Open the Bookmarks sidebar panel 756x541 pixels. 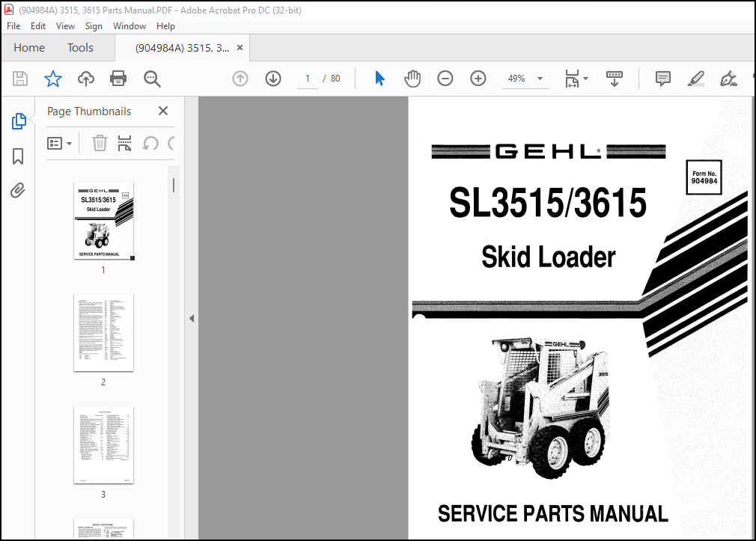point(18,156)
